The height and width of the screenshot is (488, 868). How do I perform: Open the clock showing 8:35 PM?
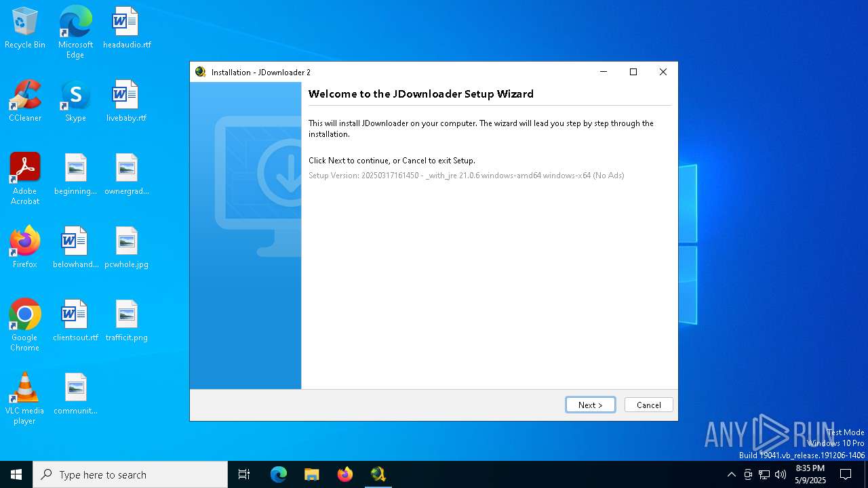[810, 474]
